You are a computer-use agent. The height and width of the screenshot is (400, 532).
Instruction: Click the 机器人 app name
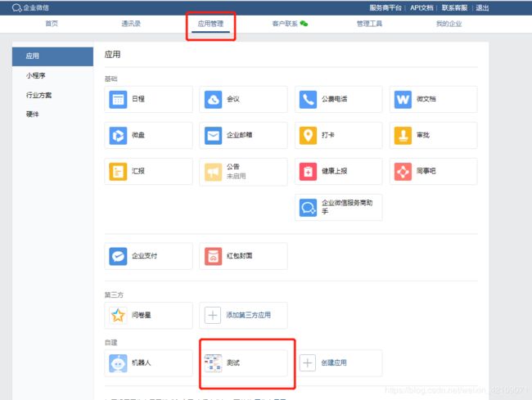click(141, 362)
